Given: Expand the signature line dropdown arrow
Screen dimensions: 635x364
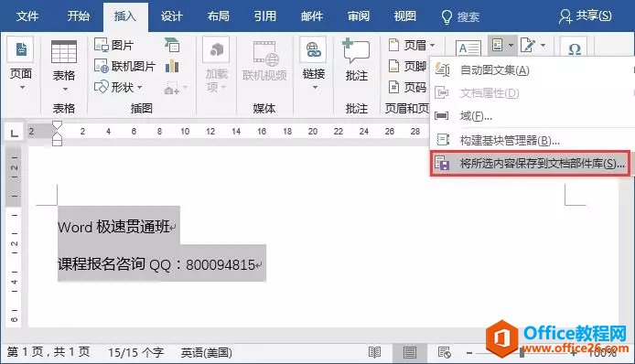Looking at the screenshot, I should [x=544, y=45].
